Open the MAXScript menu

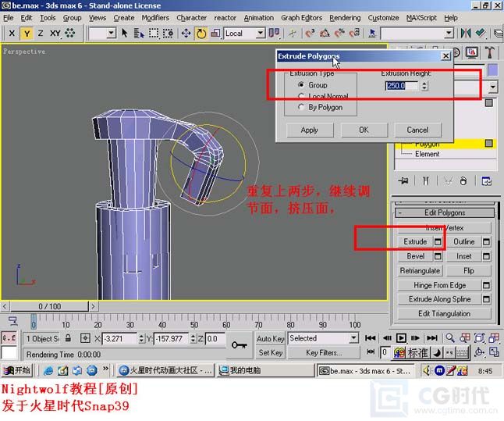point(421,18)
